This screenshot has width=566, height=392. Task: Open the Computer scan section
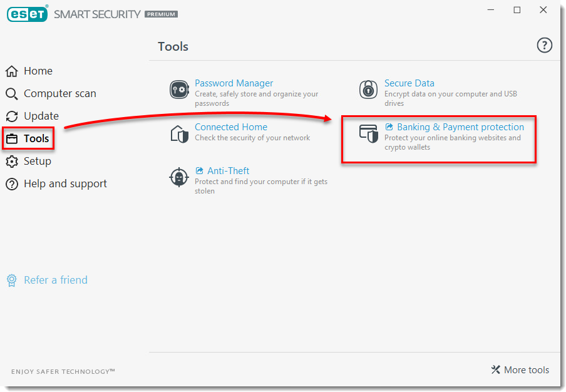[59, 93]
